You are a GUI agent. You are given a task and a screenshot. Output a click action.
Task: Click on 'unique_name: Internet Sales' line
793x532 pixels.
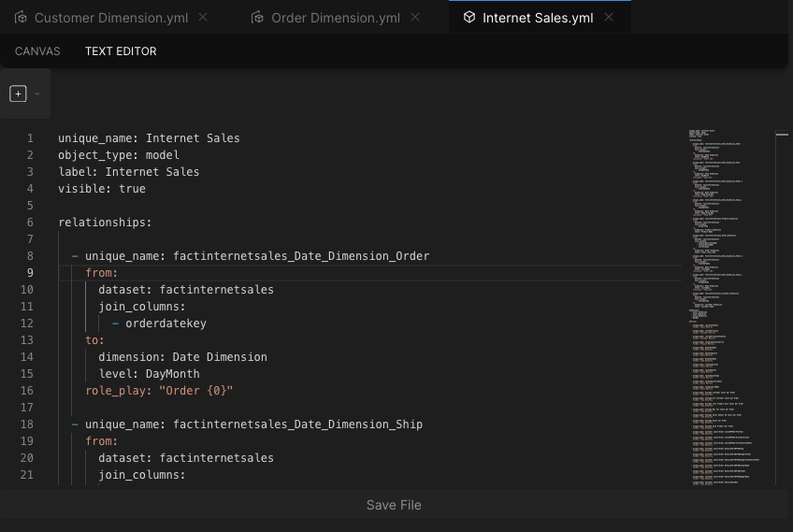(x=149, y=138)
